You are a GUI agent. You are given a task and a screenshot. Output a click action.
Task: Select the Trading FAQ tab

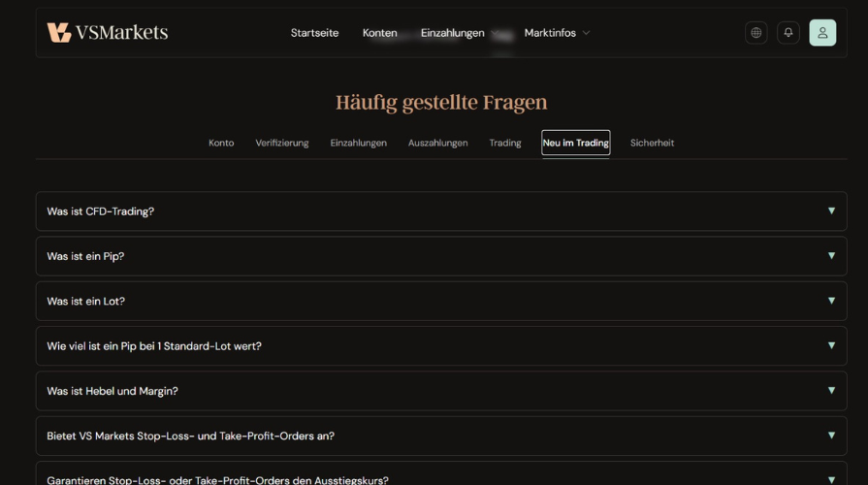pos(504,143)
